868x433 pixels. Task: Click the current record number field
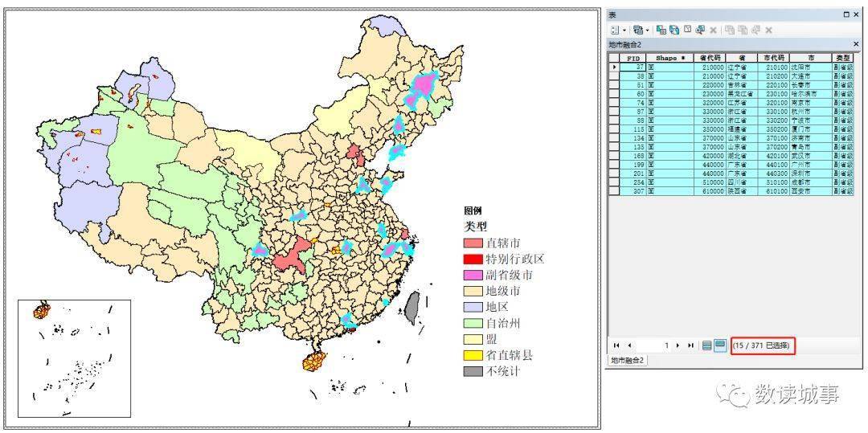(x=654, y=345)
